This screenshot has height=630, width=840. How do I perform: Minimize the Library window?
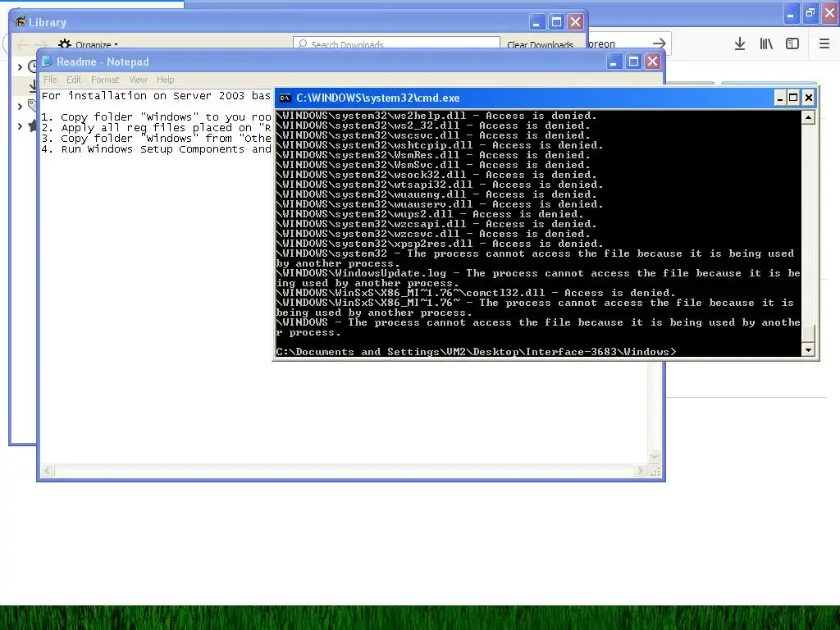pyautogui.click(x=536, y=22)
